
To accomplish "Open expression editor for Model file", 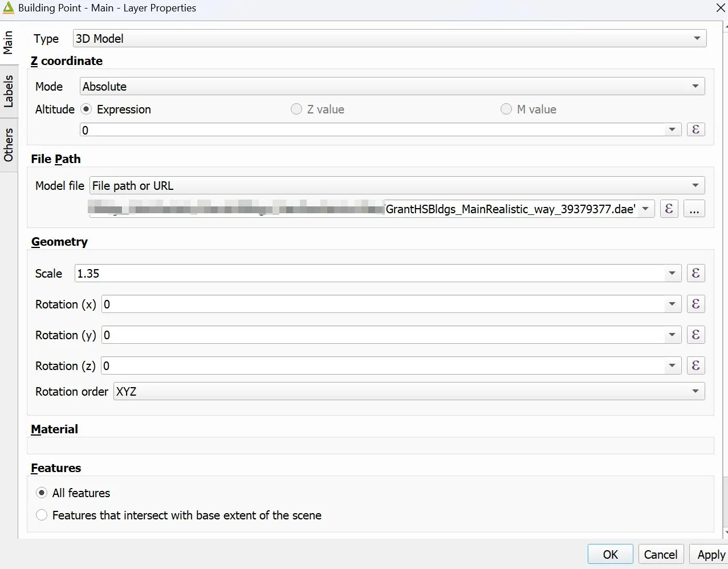I will point(669,209).
